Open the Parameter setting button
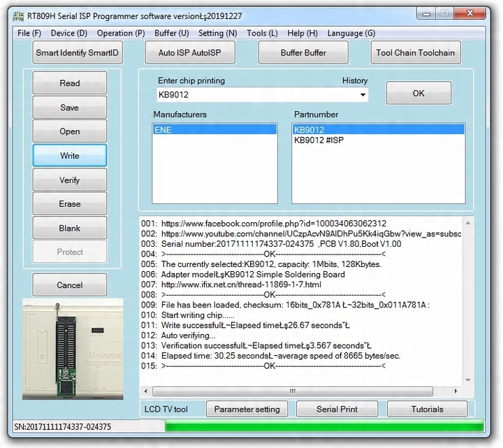This screenshot has height=448, width=503. coord(247,409)
